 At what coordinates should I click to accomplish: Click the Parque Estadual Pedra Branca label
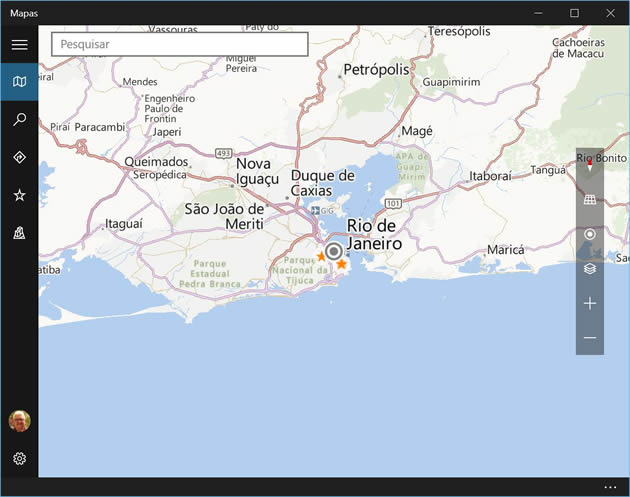[210, 274]
